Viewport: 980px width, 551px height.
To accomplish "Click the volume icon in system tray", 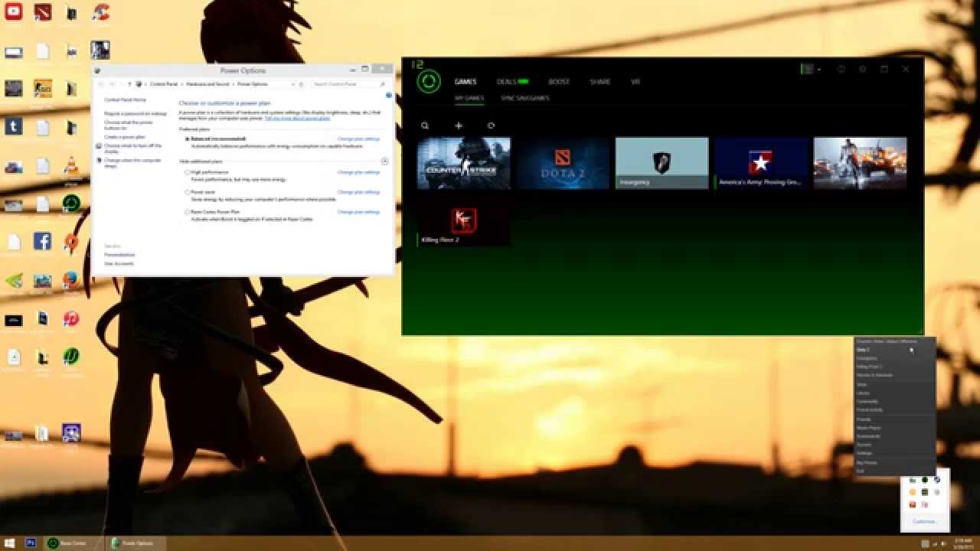I will [x=944, y=543].
